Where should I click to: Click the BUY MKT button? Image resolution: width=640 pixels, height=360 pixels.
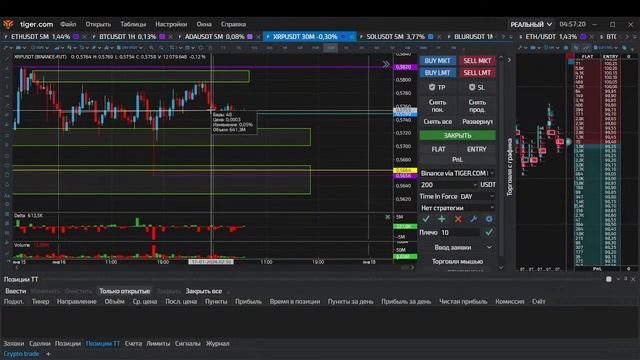[x=438, y=60]
